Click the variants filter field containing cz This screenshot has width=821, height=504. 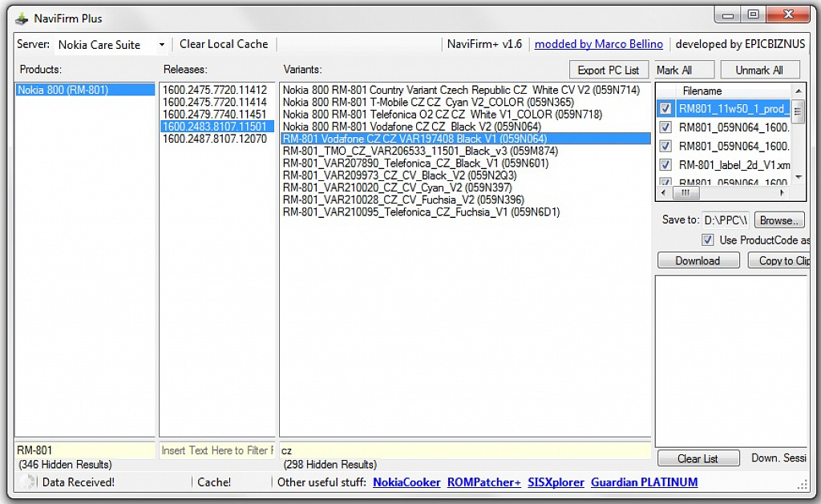(465, 450)
